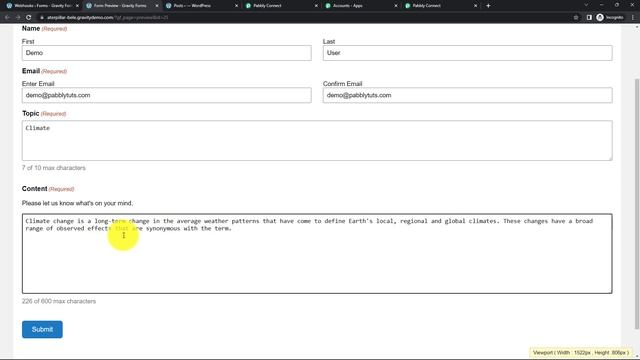Click the Viewport size indicator

tap(581, 352)
